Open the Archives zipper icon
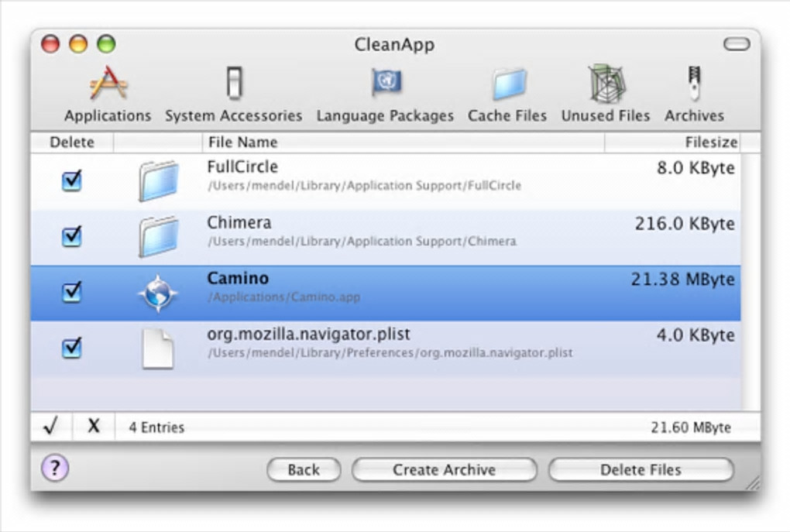Viewport: 790px width, 532px height. tap(694, 83)
